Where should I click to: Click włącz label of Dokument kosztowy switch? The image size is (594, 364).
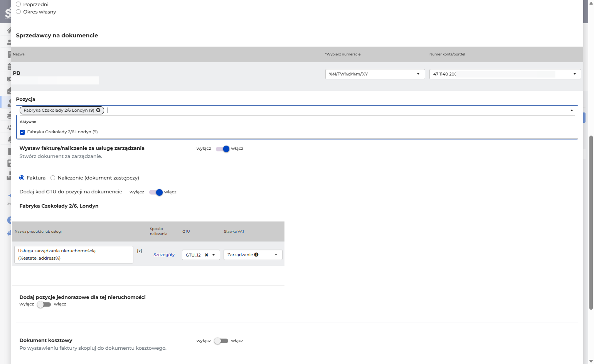237,341
